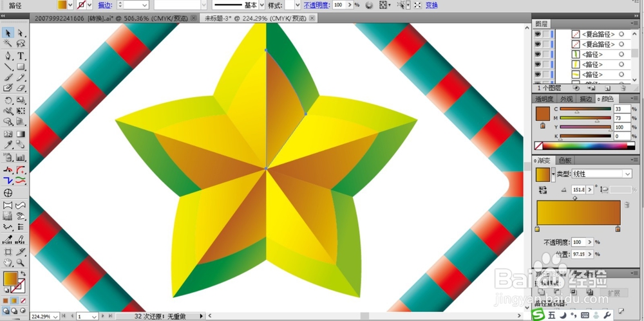Open 基本 brush definition dropdown
Viewport: 644px width, 321px height.
(x=262, y=5)
